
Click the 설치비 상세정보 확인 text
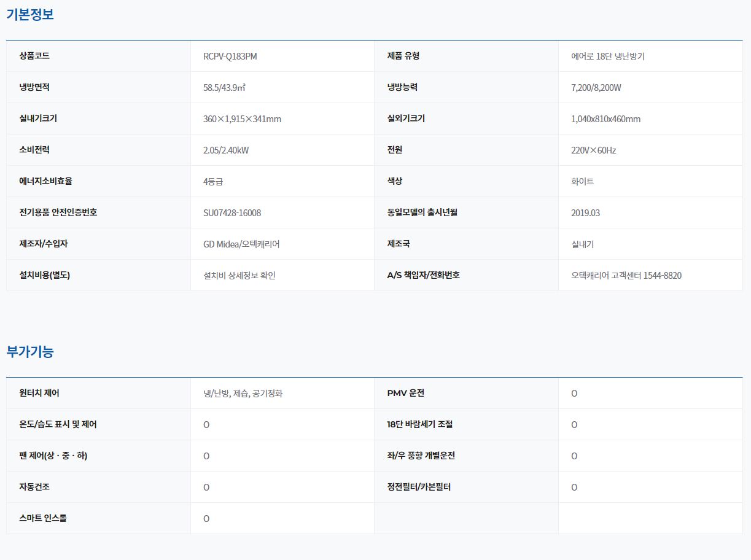(239, 276)
